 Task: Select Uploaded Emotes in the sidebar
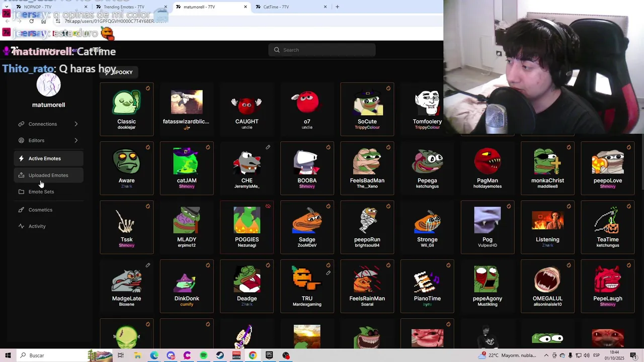[x=48, y=175]
